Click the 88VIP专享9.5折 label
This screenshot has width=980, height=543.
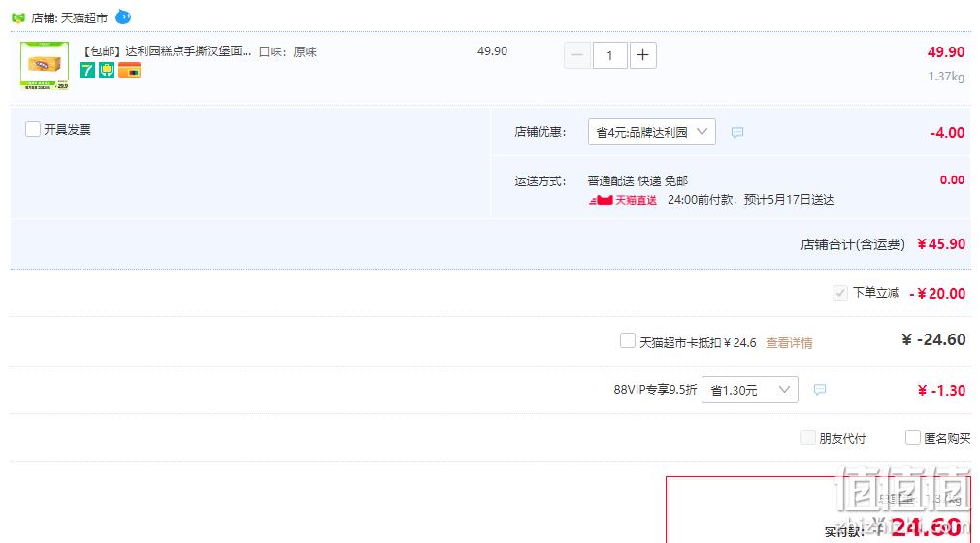[655, 390]
